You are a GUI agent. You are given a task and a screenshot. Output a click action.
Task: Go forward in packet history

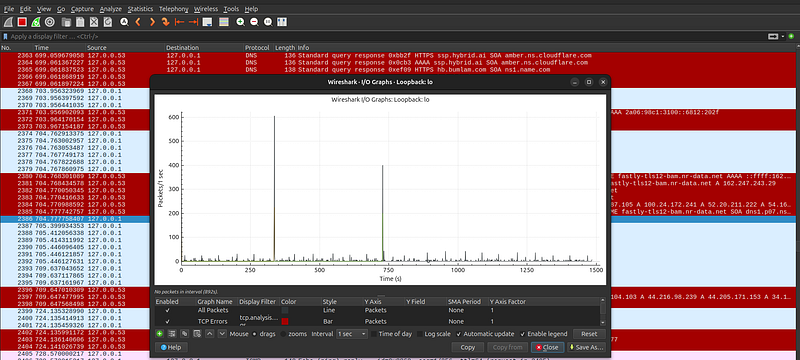tap(152, 22)
